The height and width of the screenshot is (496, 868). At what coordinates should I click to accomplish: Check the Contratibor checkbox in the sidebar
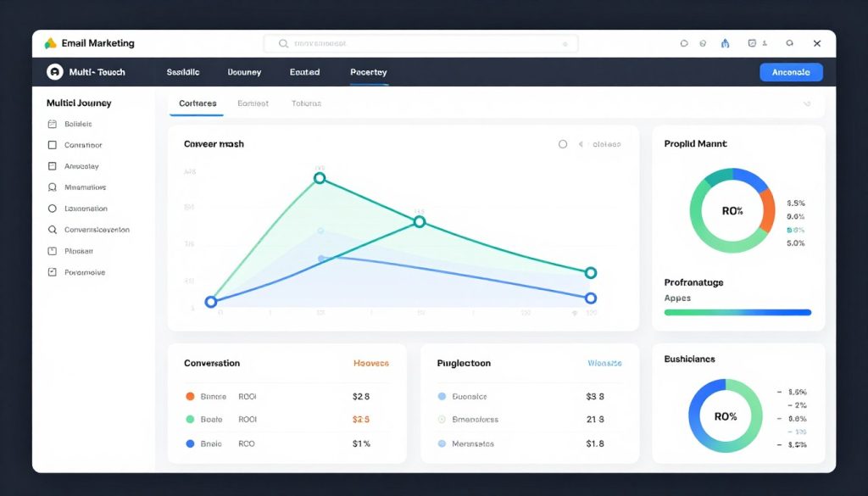pos(53,145)
